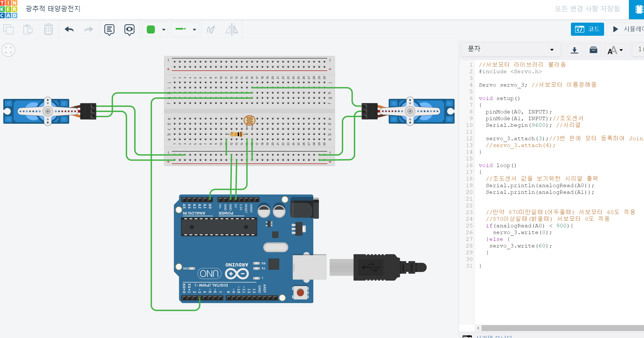This screenshot has height=338, width=644.
Task: Click the copy icon in the toolbar
Action: point(8,29)
